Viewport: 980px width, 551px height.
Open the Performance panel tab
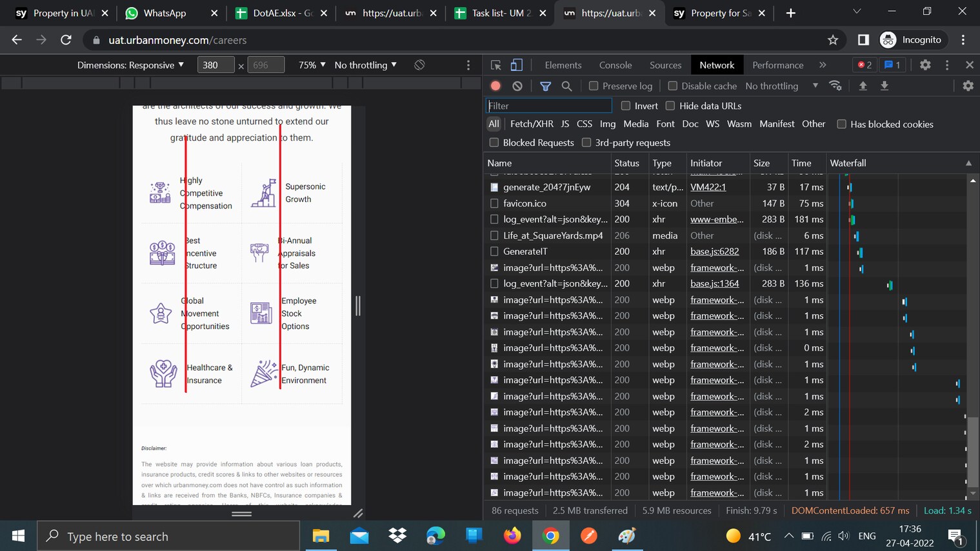(x=777, y=65)
